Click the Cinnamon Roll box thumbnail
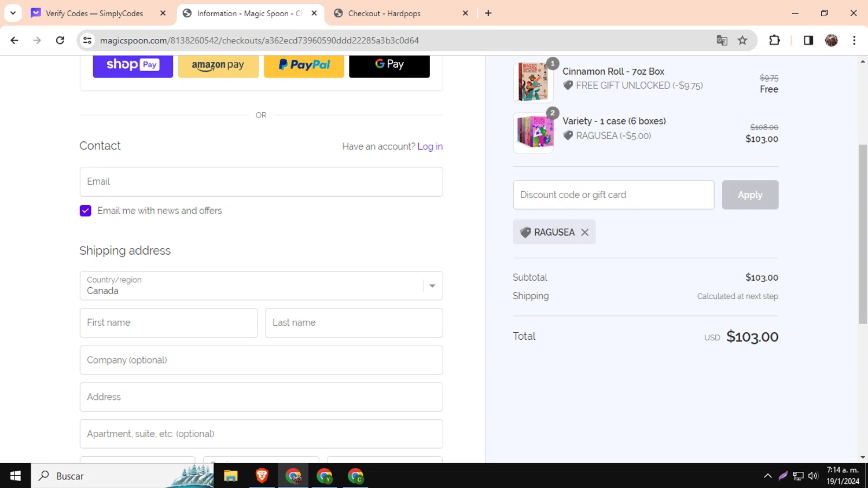Viewport: 868px width, 488px height. coord(533,82)
